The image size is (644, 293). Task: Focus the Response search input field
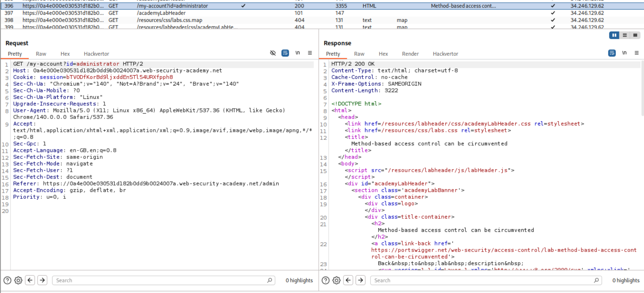click(483, 280)
